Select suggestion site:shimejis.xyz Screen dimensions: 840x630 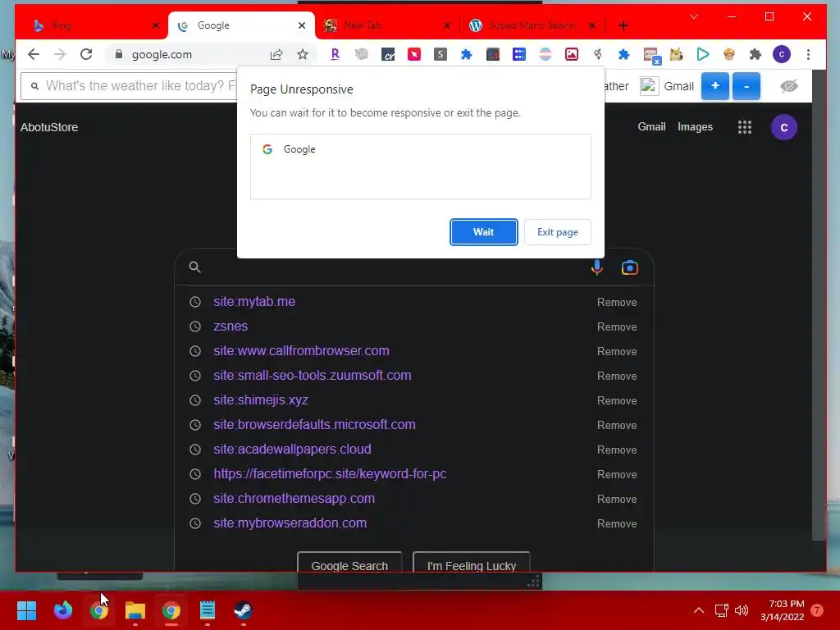pos(261,400)
